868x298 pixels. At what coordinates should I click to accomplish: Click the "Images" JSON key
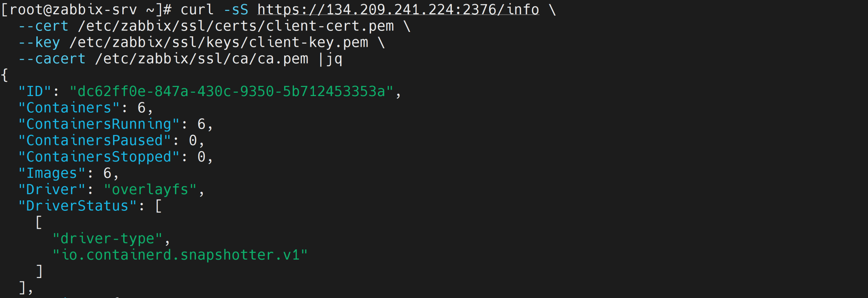[52, 173]
